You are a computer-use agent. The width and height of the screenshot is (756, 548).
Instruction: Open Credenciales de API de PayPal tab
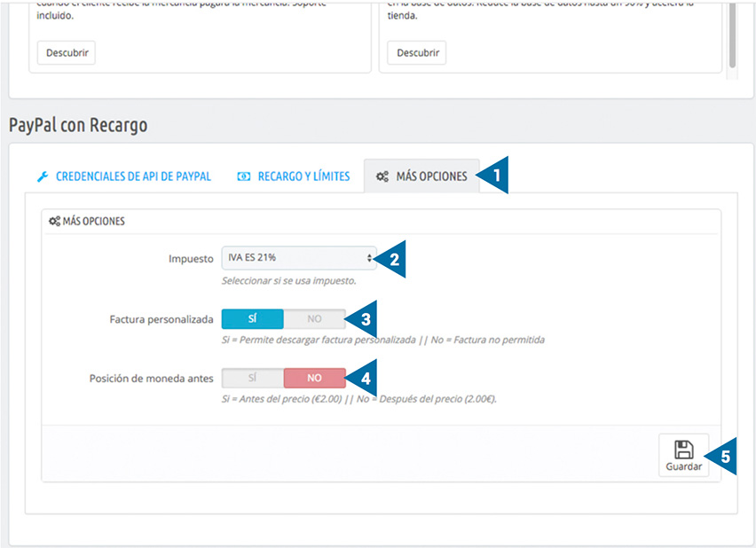[x=124, y=176]
